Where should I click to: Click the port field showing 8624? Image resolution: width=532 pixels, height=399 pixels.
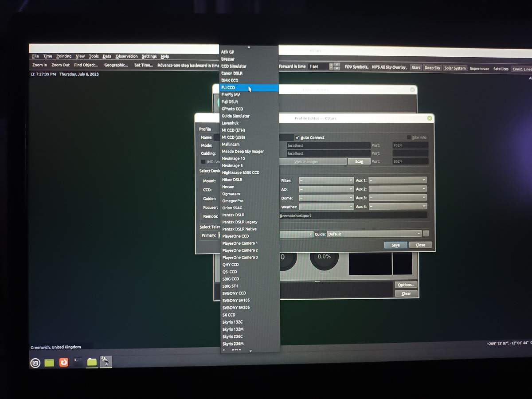tap(410, 162)
